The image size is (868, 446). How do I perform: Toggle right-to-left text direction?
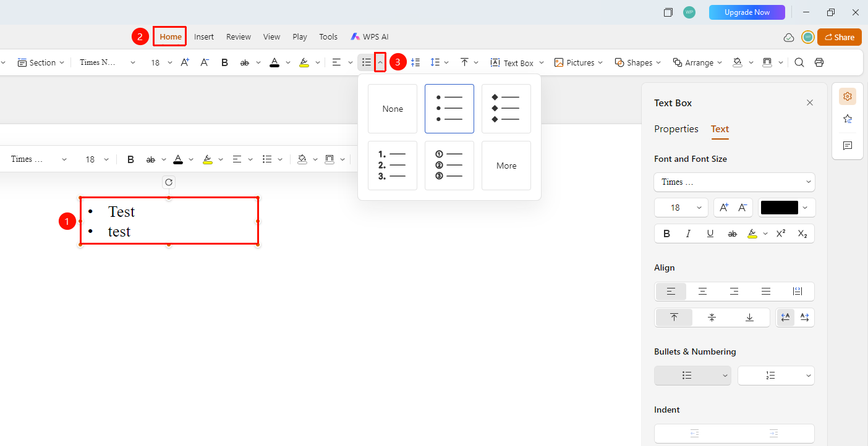(805, 318)
